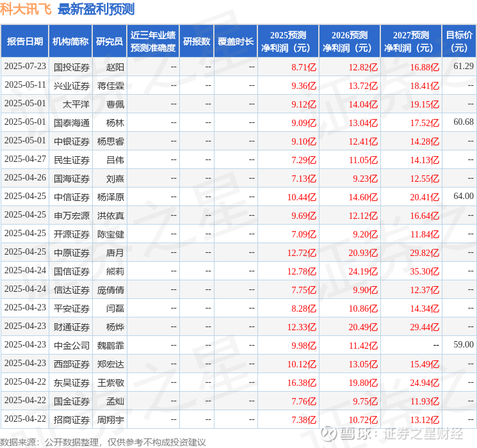
Task: Select the 民生证券 institution cell
Action: 72,160
